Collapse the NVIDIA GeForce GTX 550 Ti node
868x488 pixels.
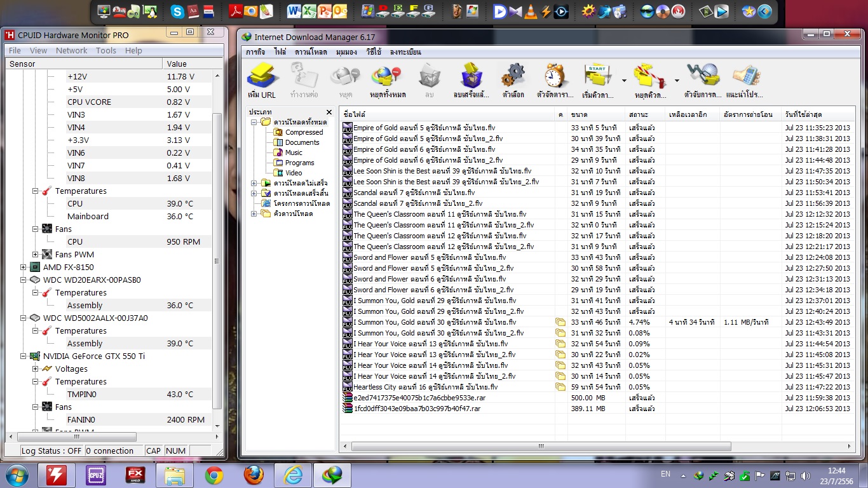click(x=24, y=356)
